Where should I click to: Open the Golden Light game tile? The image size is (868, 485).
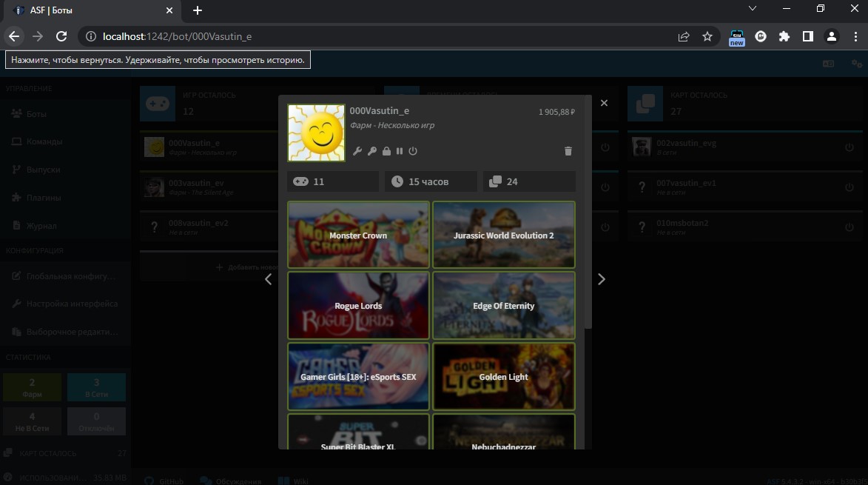click(504, 376)
